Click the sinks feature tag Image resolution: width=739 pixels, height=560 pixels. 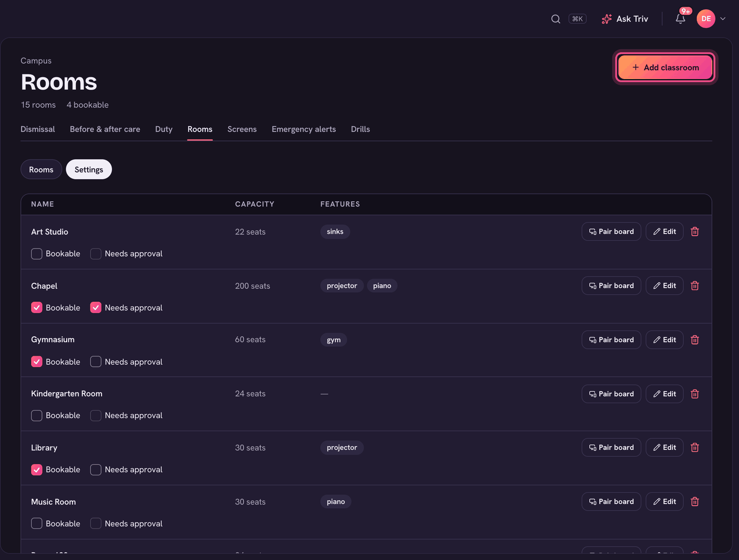(x=335, y=231)
